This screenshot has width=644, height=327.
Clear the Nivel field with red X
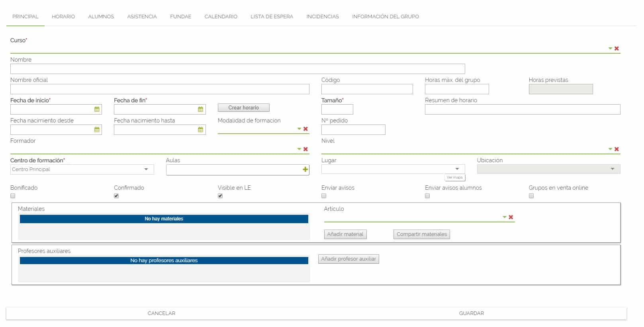pyautogui.click(x=616, y=149)
